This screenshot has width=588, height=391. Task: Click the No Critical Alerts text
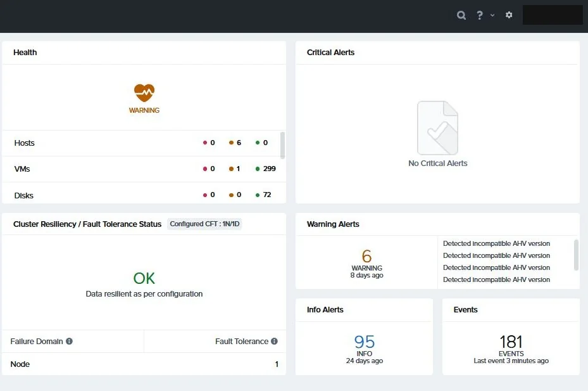[x=437, y=163]
